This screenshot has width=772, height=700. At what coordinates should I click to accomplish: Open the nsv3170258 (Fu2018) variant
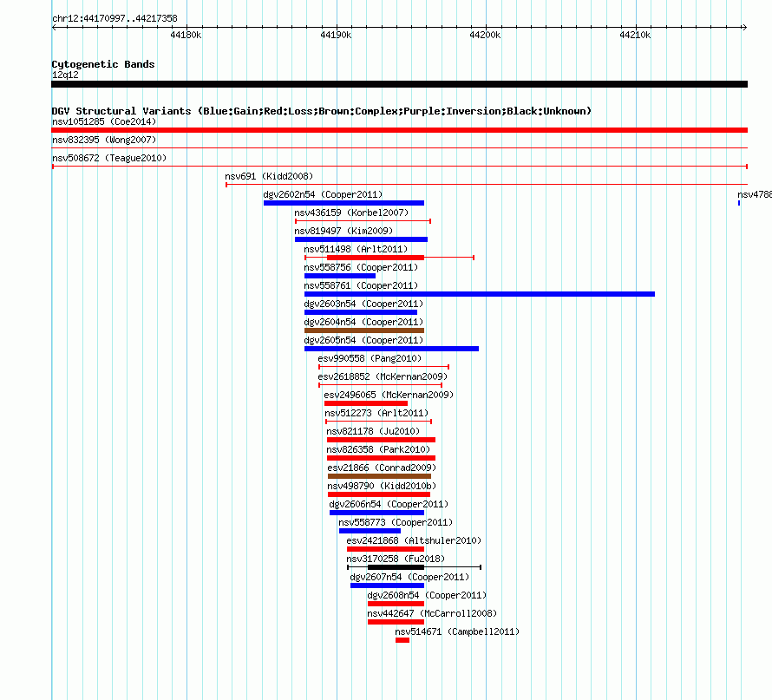396,559
